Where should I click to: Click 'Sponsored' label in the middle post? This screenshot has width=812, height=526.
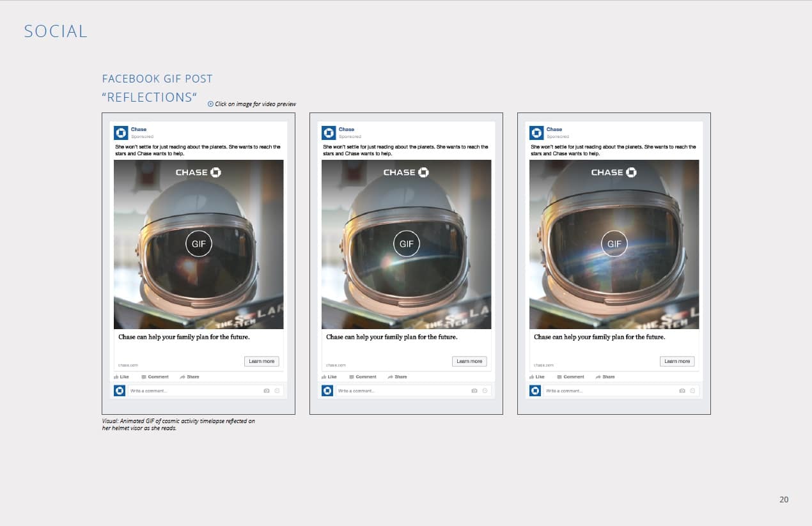click(x=350, y=137)
